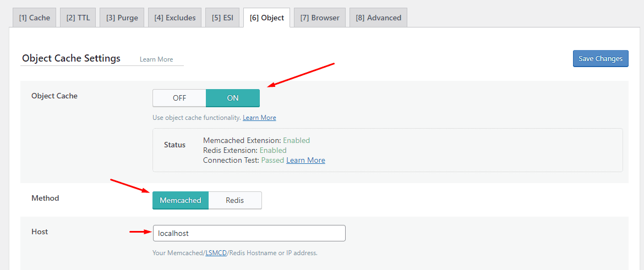Turn Object Cache ON
The image size is (644, 270).
[232, 98]
